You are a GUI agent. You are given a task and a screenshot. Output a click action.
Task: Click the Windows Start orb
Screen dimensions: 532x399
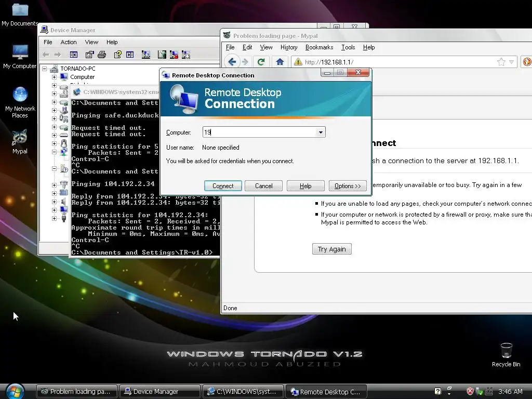tap(15, 391)
